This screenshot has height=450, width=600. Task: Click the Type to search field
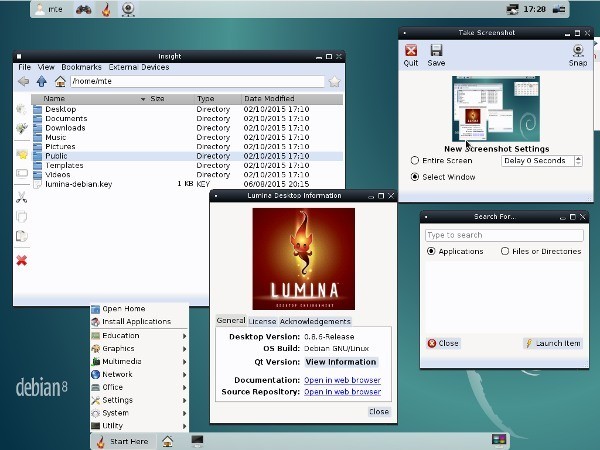coord(504,235)
